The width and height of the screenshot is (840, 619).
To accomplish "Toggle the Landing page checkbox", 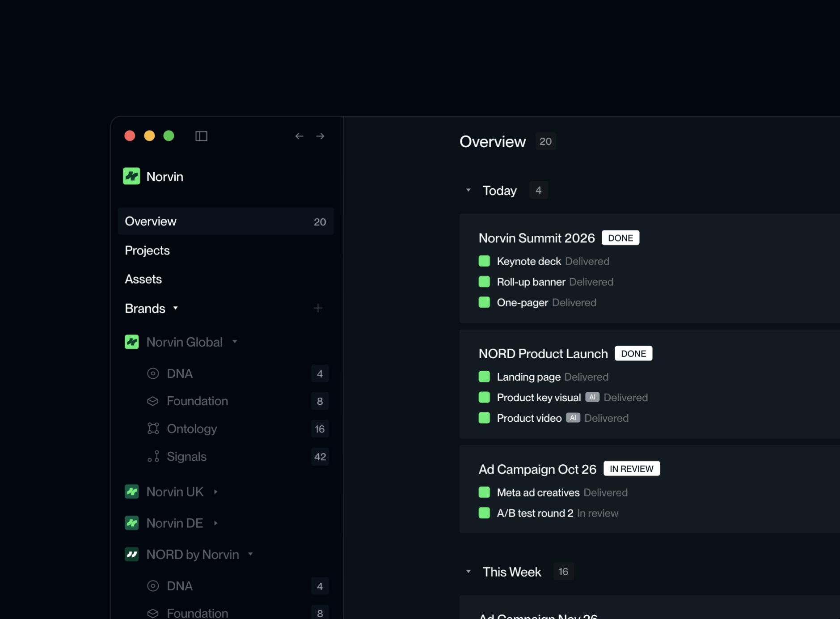I will click(x=484, y=377).
